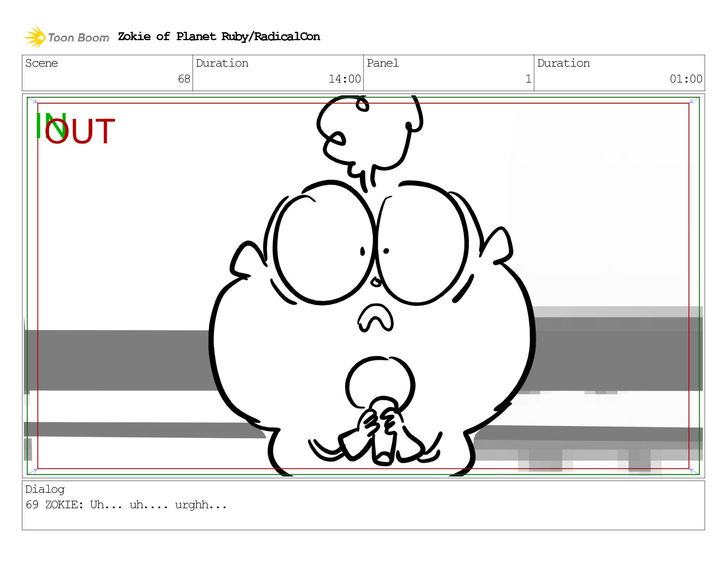This screenshot has height=563, width=728.
Task: Click the scene duration '14:00'
Action: pos(345,79)
